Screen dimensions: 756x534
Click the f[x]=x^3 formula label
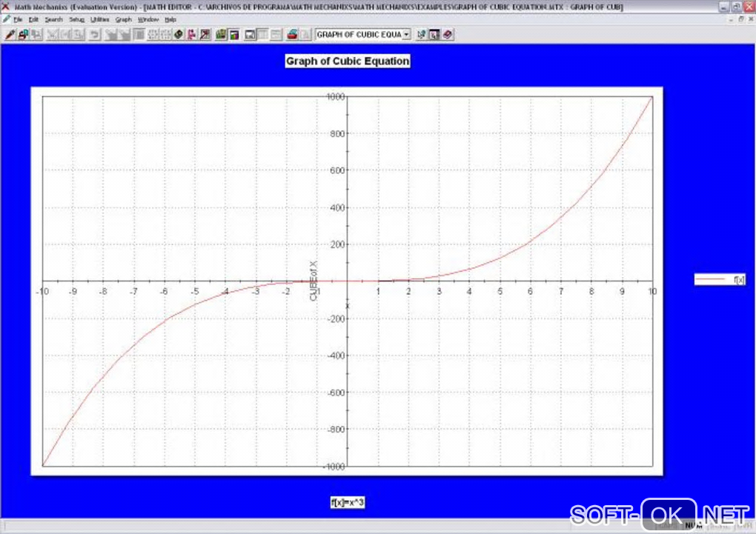[x=348, y=503]
